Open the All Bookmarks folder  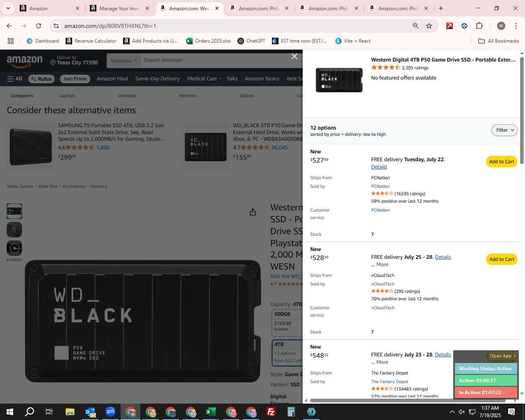point(499,41)
